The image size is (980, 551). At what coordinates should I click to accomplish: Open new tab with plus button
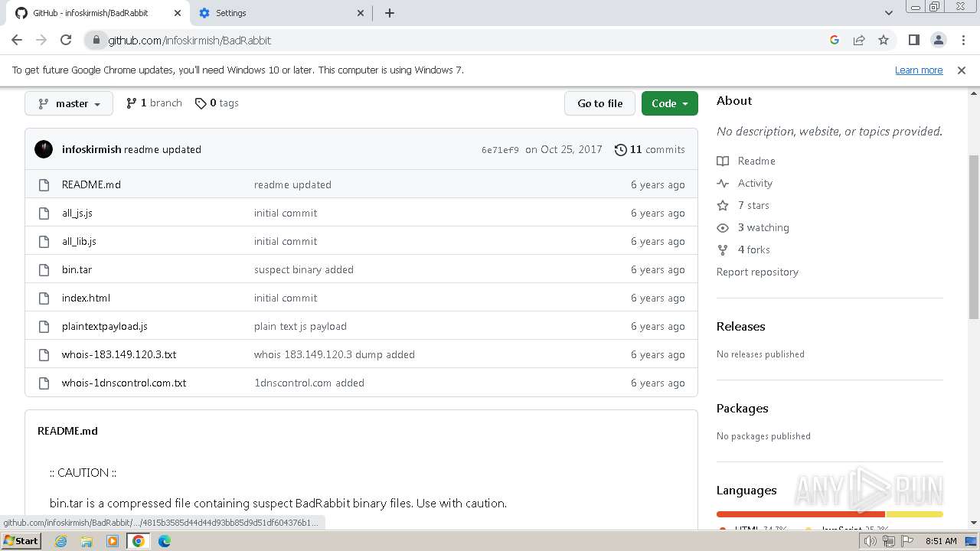coord(389,13)
